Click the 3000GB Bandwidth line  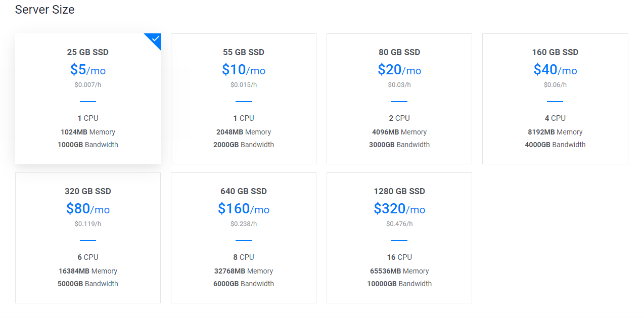click(x=399, y=145)
